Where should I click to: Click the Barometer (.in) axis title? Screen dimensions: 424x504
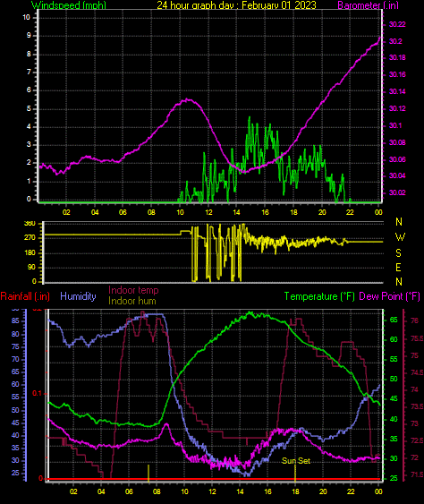click(x=369, y=4)
